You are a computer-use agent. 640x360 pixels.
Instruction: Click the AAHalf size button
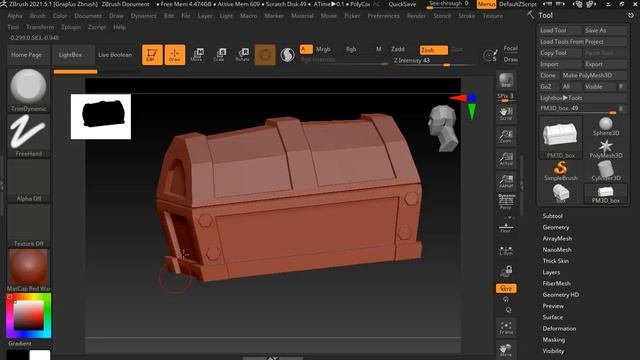[506, 181]
